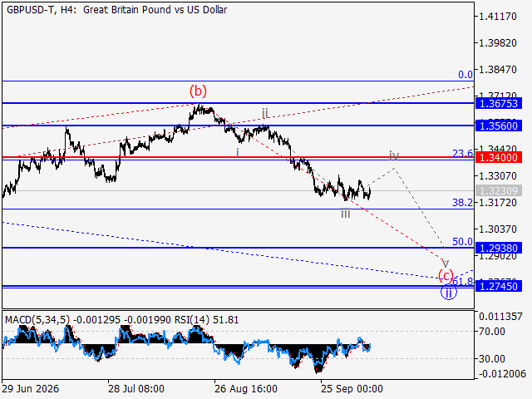Screen dimensions: 532x399
Task: Select the circled ii wave marker
Action: pyautogui.click(x=449, y=293)
